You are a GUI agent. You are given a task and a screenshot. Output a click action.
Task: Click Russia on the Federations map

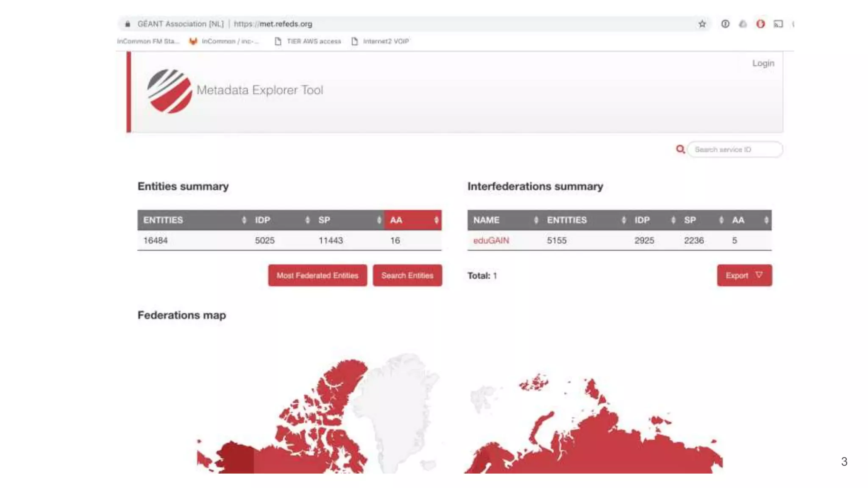(615, 449)
